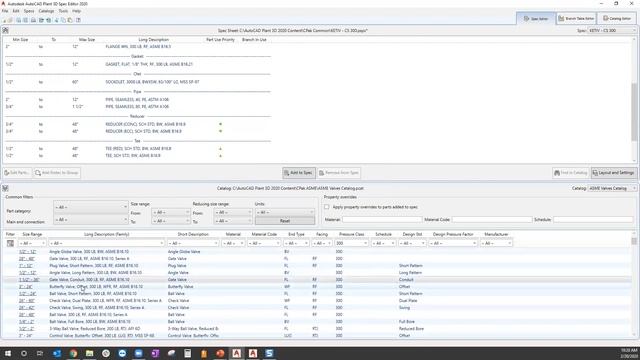Click the Edit Parts button
Viewport: 640px width, 360px height.
pyautogui.click(x=17, y=173)
